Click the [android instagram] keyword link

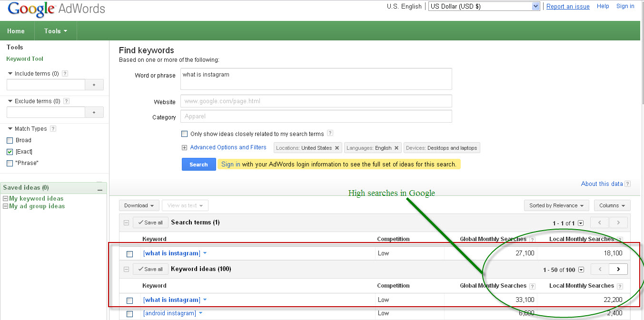pyautogui.click(x=169, y=313)
